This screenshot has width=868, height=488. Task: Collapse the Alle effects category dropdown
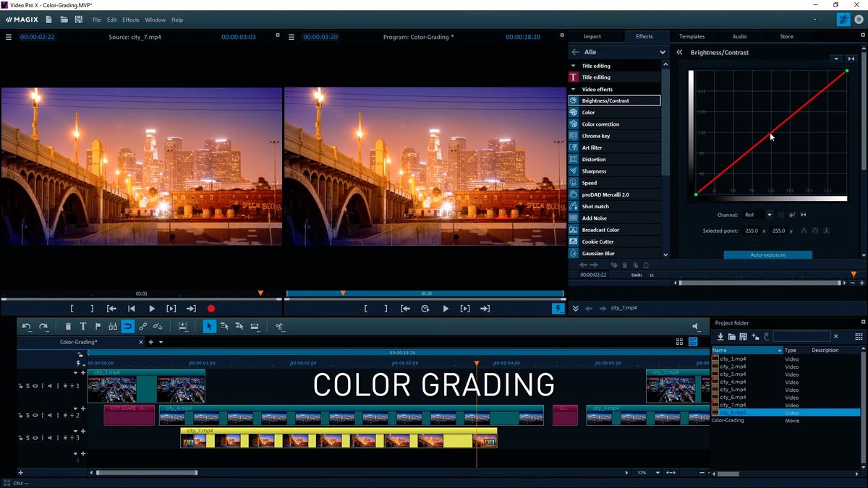[663, 51]
